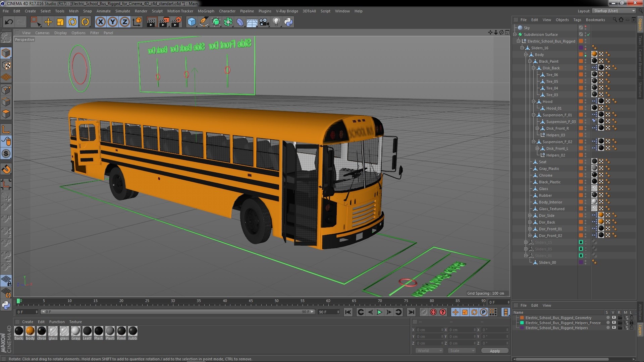Expand the Sliders_15 hierarchy
The height and width of the screenshot is (362, 644).
tap(526, 242)
